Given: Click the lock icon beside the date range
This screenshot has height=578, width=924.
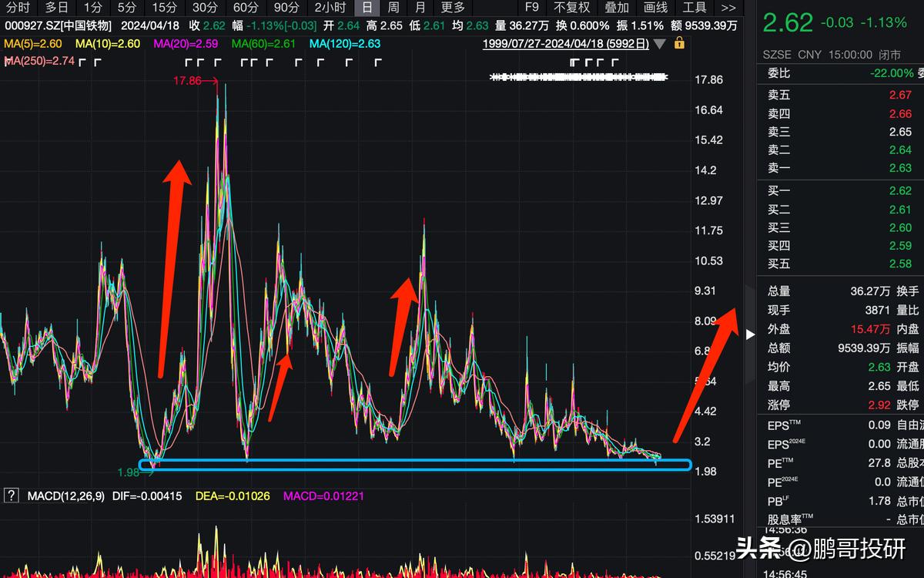Looking at the screenshot, I should (x=679, y=43).
